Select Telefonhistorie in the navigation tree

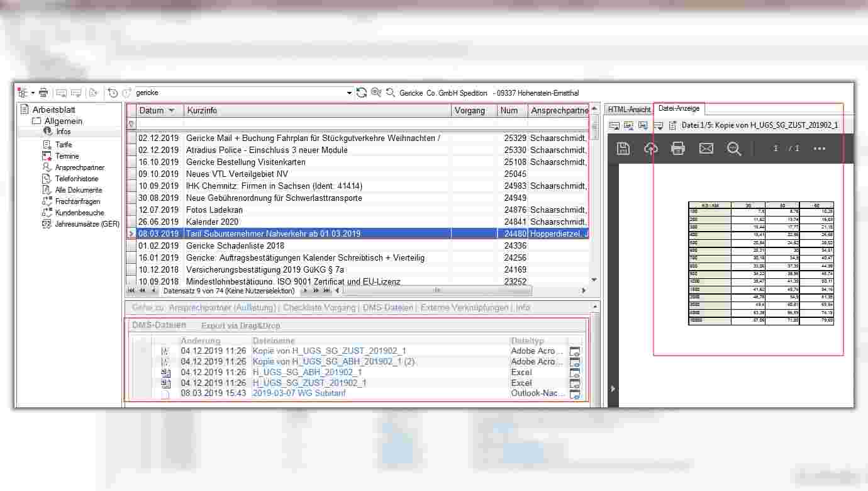click(x=76, y=179)
